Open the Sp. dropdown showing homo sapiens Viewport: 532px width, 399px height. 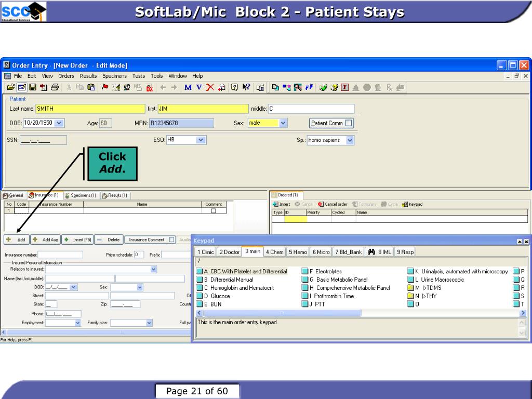[x=350, y=140]
